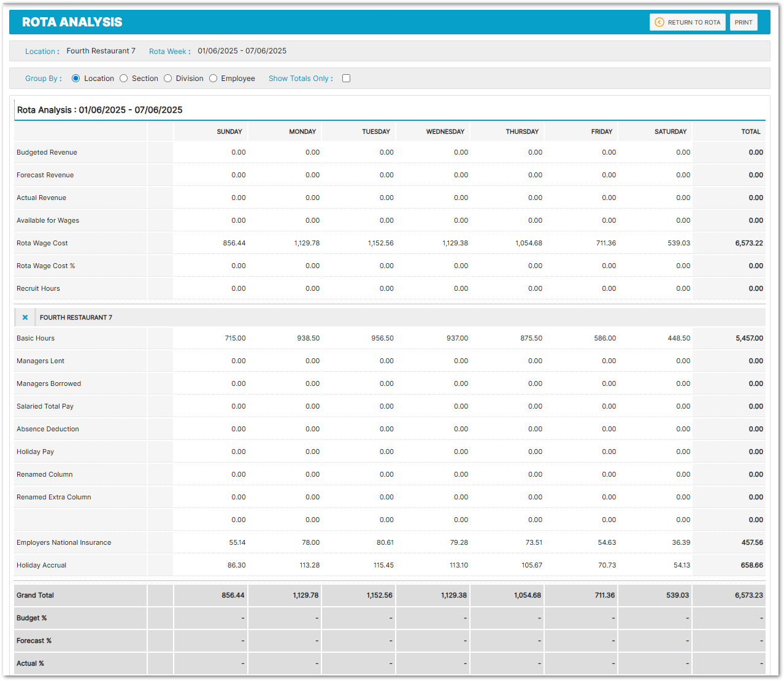Click the Saturday column header

tap(670, 132)
